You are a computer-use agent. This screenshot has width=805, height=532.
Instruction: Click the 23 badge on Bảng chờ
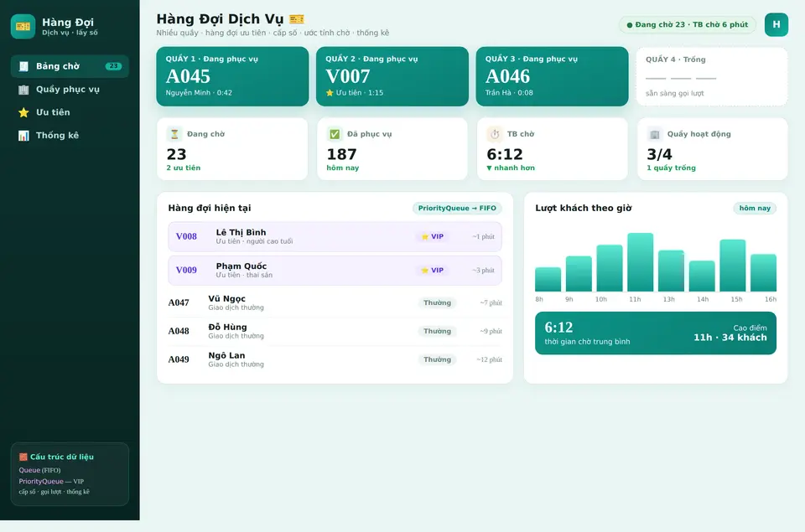tap(113, 66)
